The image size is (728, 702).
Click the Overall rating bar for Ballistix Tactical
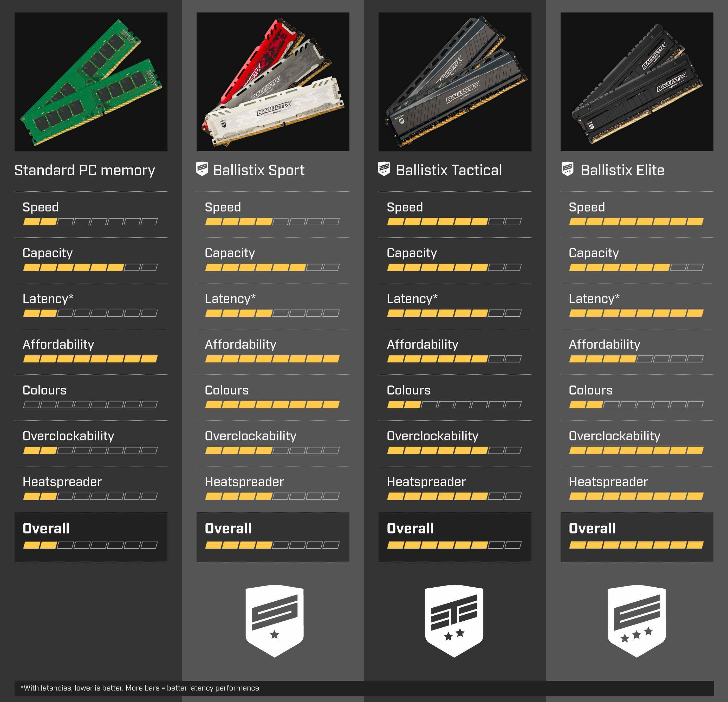point(454,545)
